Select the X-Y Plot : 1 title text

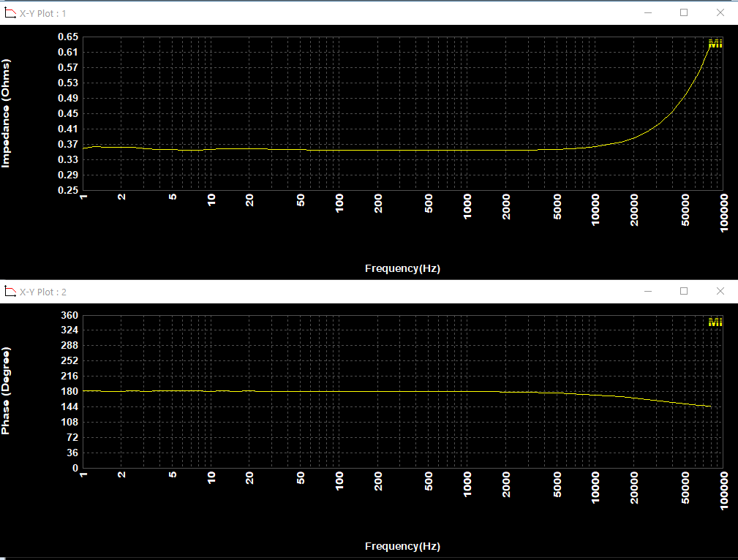41,12
